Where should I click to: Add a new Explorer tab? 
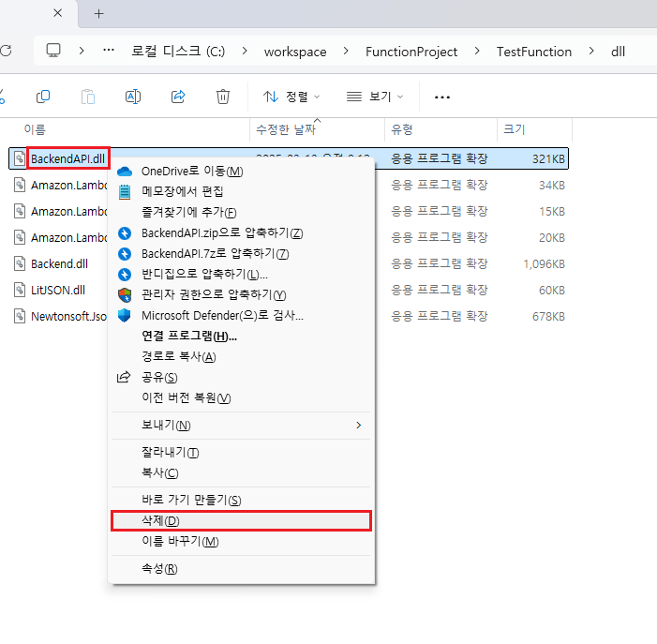pos(99,14)
